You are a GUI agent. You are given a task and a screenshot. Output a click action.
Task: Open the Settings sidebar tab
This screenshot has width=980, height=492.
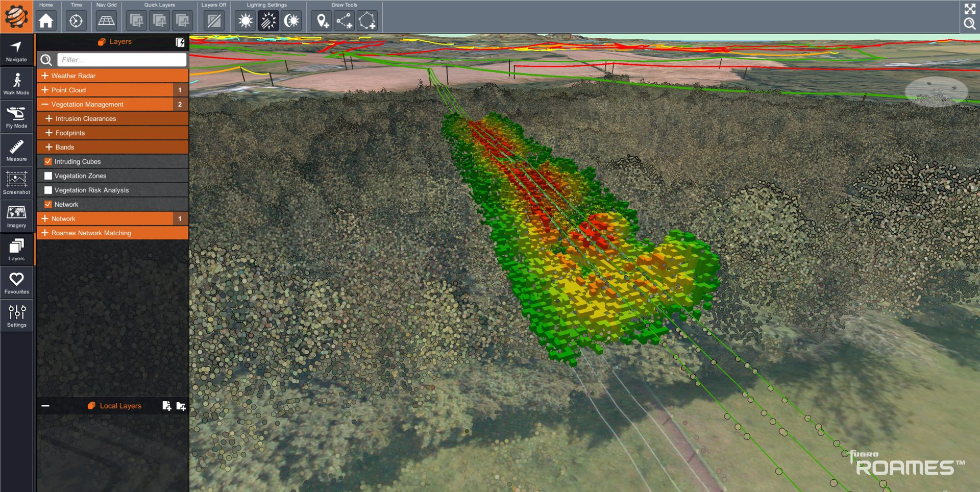pos(16,316)
